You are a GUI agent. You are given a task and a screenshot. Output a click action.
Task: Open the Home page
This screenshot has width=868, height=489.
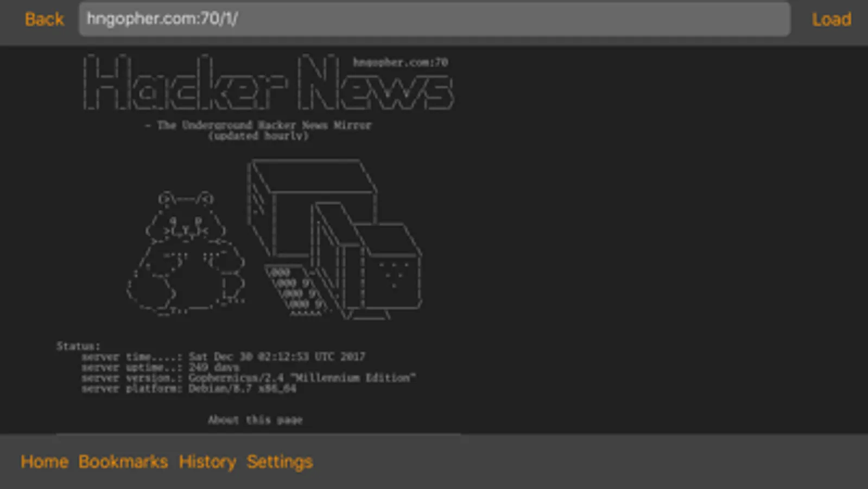[45, 462]
